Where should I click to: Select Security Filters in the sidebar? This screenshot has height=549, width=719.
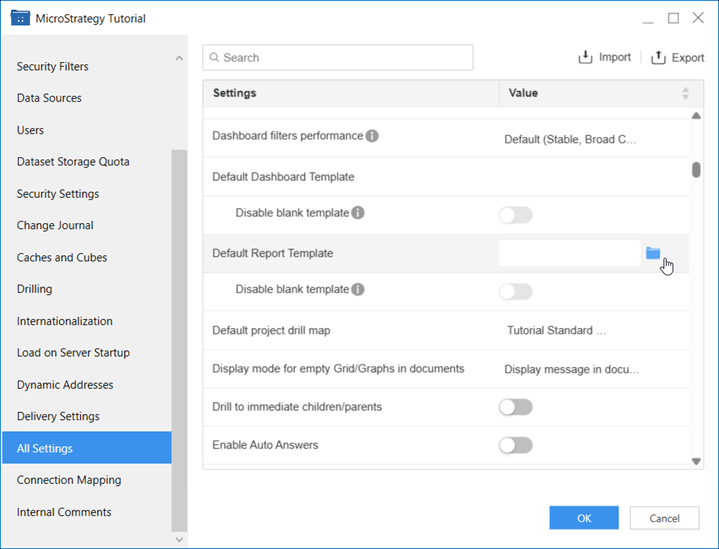coord(53,67)
